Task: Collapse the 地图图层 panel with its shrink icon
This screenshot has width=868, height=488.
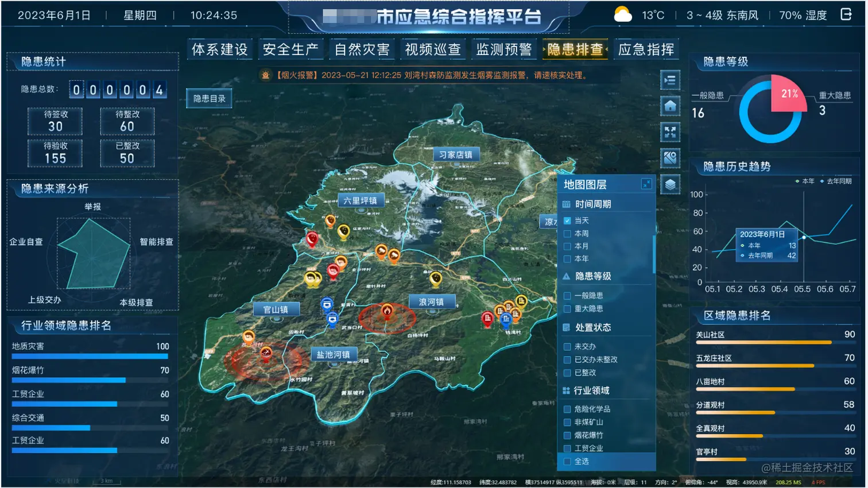Action: coord(646,184)
